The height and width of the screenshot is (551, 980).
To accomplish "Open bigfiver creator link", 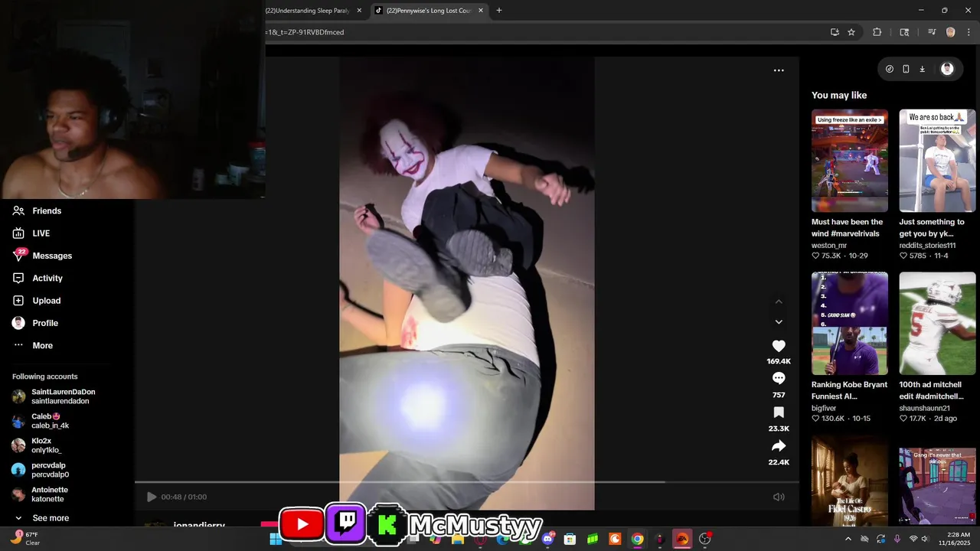I will point(824,409).
